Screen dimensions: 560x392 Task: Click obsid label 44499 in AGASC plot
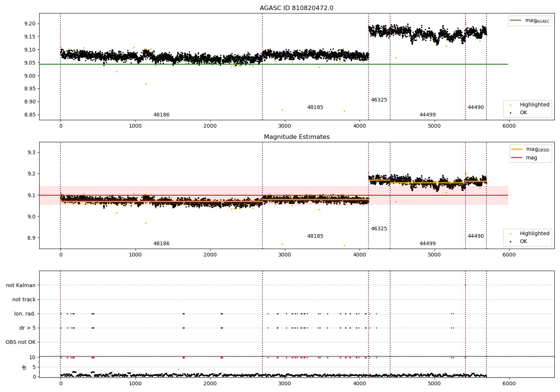(x=427, y=115)
